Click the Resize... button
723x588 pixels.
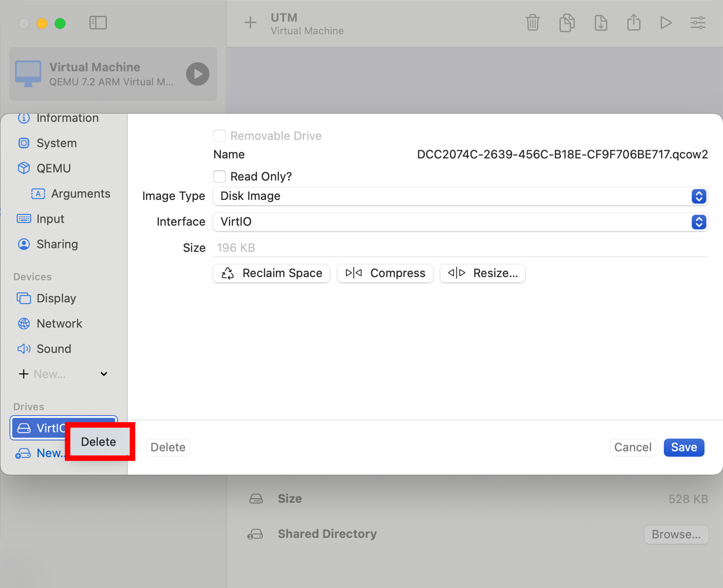click(x=482, y=273)
